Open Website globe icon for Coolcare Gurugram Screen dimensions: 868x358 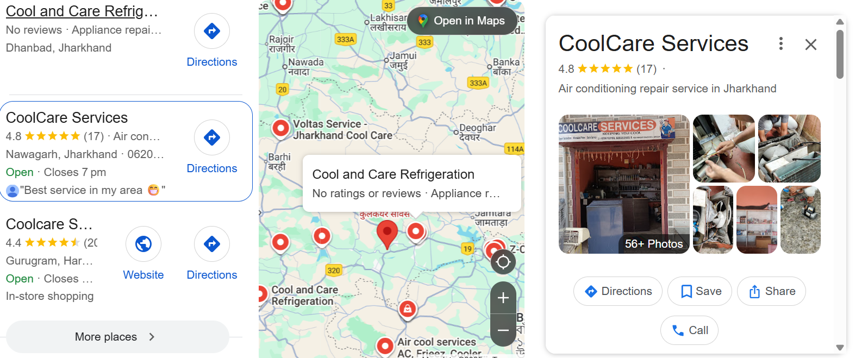point(143,244)
